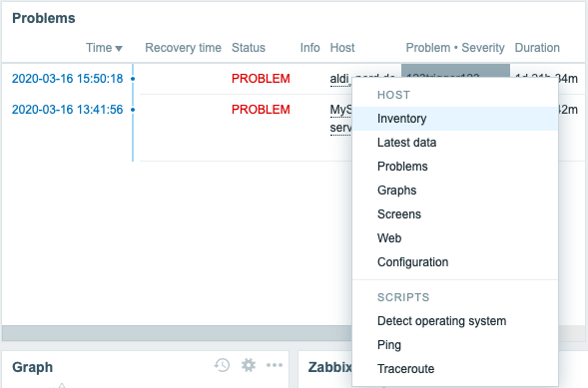Open Graph widget refresh interval clock icon
Image resolution: width=588 pixels, height=388 pixels.
click(222, 365)
